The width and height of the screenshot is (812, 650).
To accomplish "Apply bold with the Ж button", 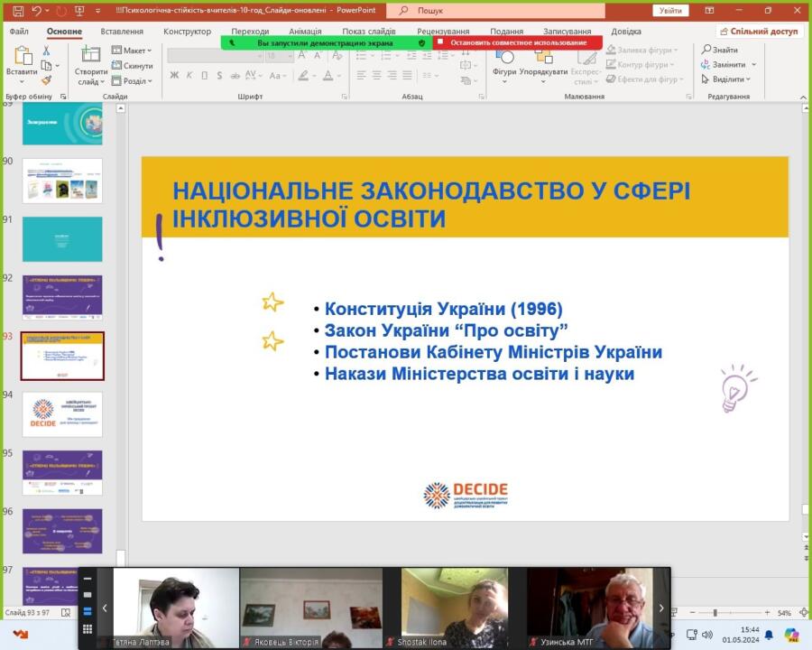I will [174, 76].
